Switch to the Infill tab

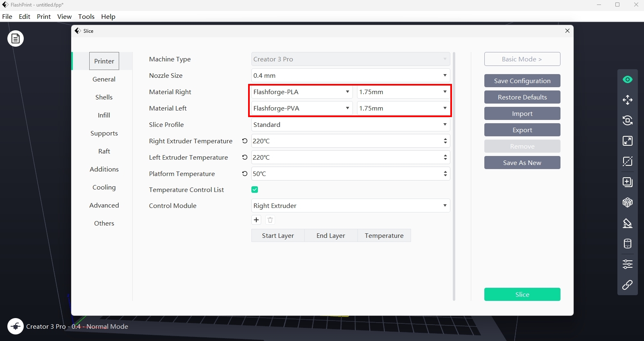[104, 115]
